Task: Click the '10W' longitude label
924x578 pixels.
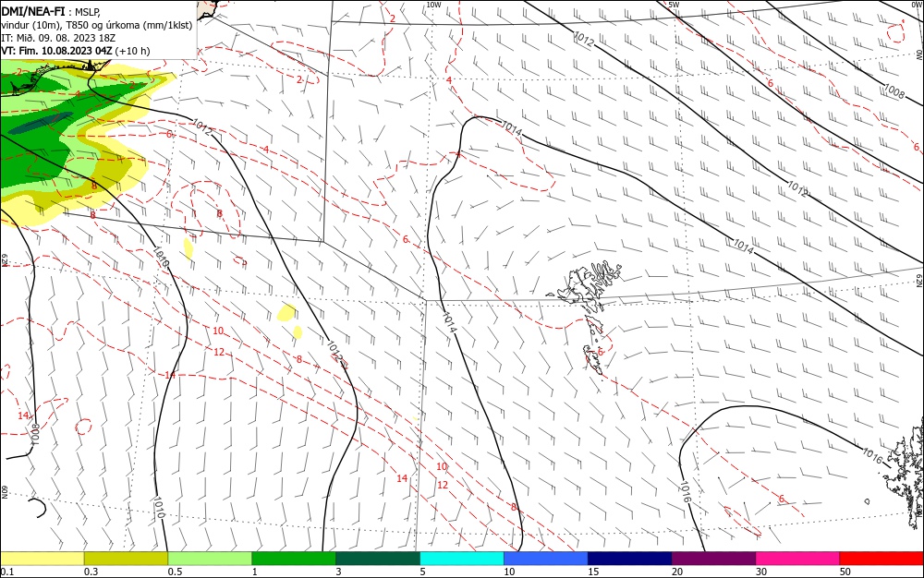Action: [433, 5]
